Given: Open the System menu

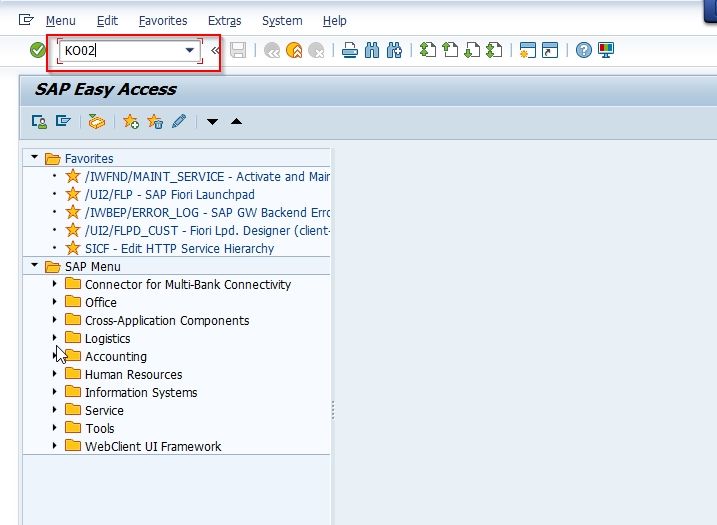Looking at the screenshot, I should 282,21.
